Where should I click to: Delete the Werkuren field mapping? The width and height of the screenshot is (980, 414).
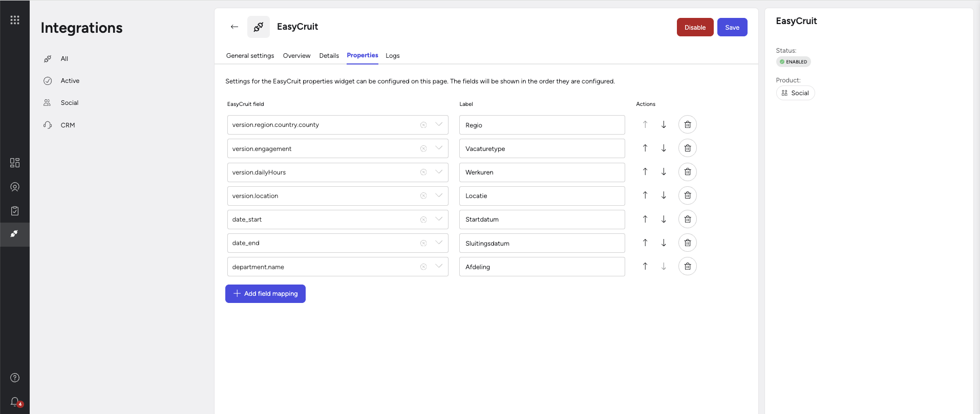(688, 172)
